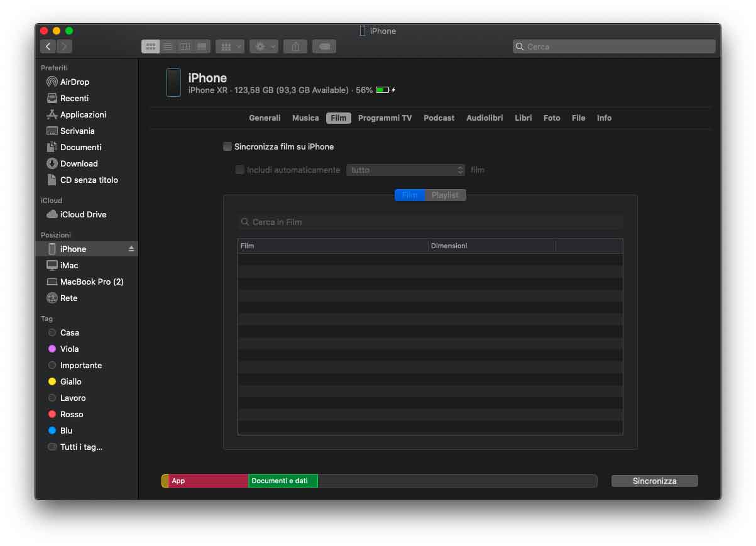Click Documenti e dati storage segment
Viewport: 756px width, 546px height.
tap(283, 481)
